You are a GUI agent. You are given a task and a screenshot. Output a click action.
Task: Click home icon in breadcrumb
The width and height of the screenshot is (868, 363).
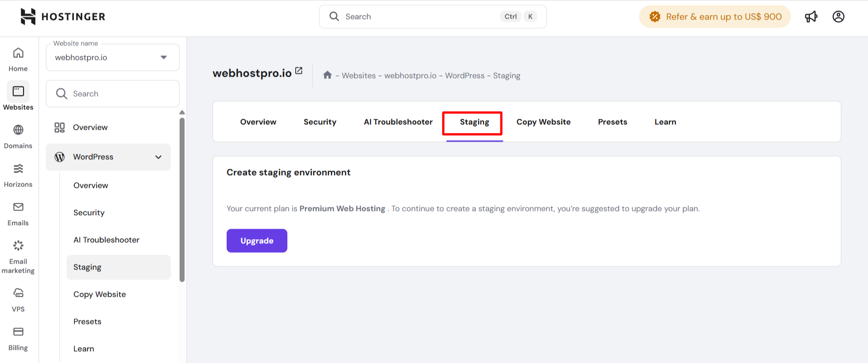coord(327,75)
